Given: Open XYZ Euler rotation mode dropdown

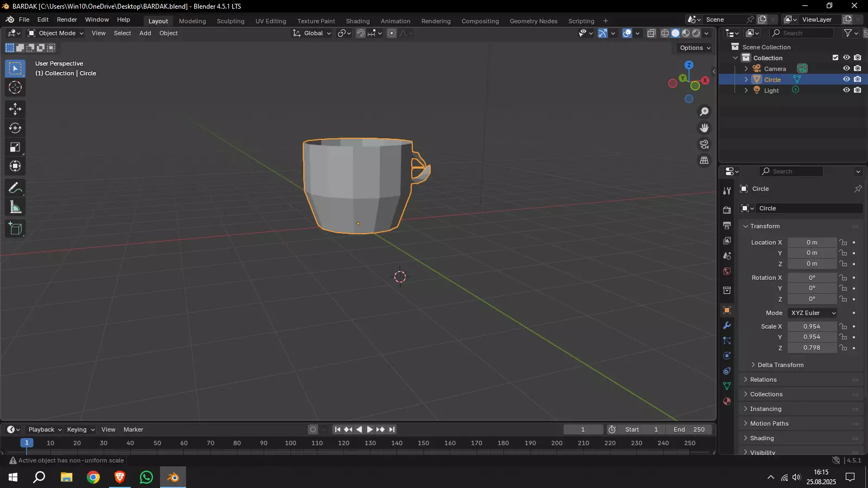Looking at the screenshot, I should (x=813, y=313).
